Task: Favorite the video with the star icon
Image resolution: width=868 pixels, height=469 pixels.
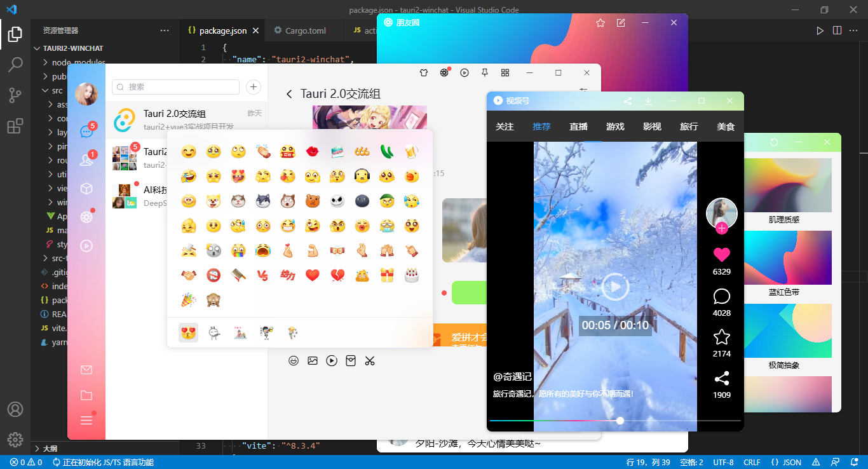Action: click(722, 337)
